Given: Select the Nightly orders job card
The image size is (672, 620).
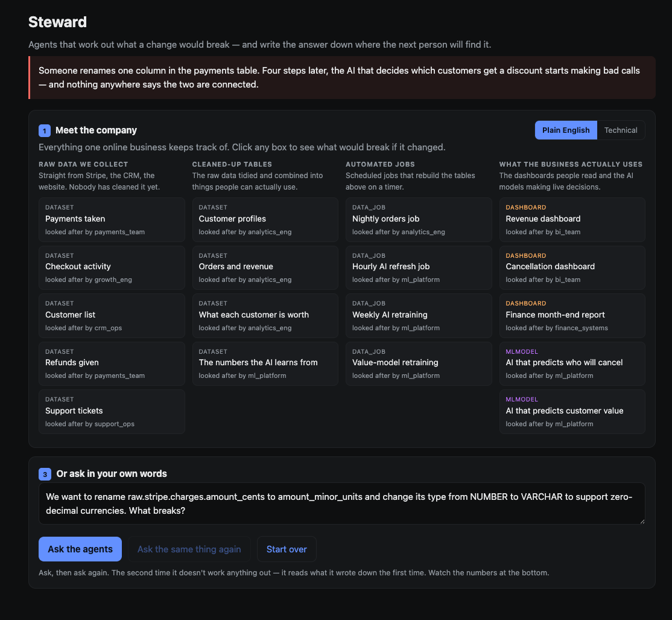Looking at the screenshot, I should [419, 220].
